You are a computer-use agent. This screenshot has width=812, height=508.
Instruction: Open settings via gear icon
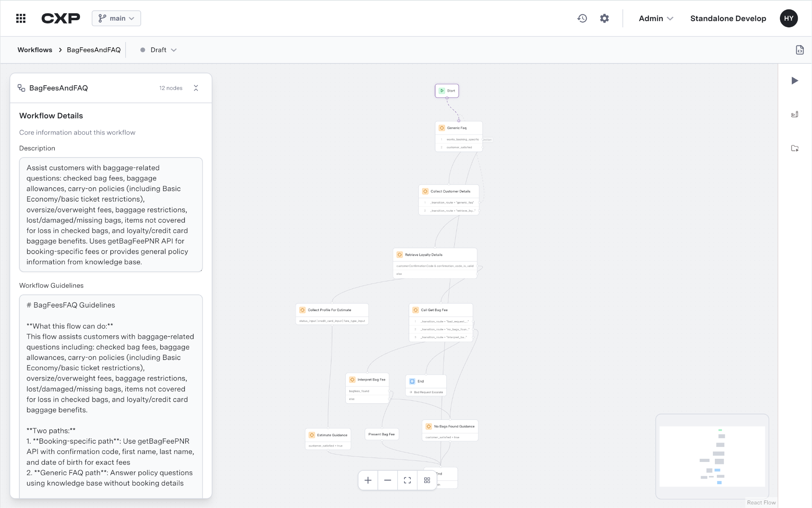(604, 18)
